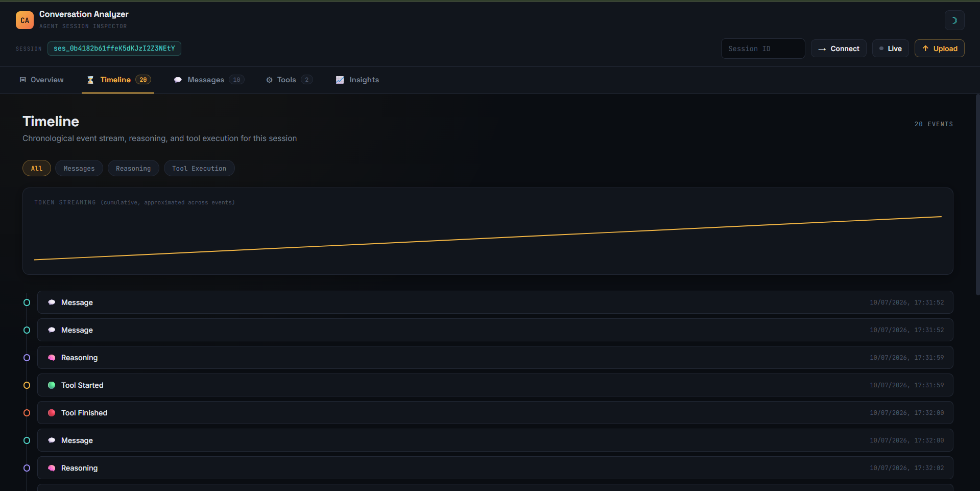Filter timeline by Tool Execution
The width and height of the screenshot is (980, 491).
coord(199,168)
